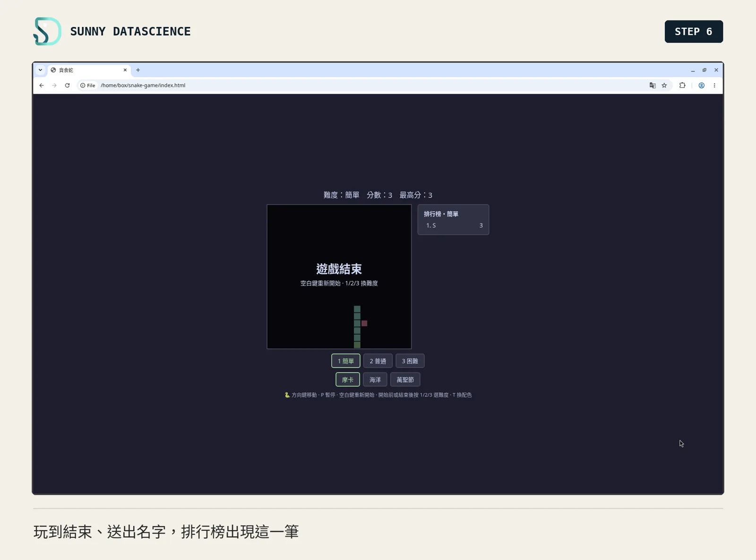The width and height of the screenshot is (756, 560).
Task: Expand the tab search dropdown arrow
Action: point(40,70)
